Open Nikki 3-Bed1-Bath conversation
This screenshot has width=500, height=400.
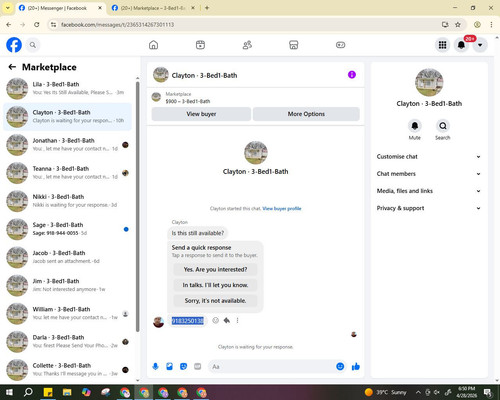pyautogui.click(x=68, y=201)
